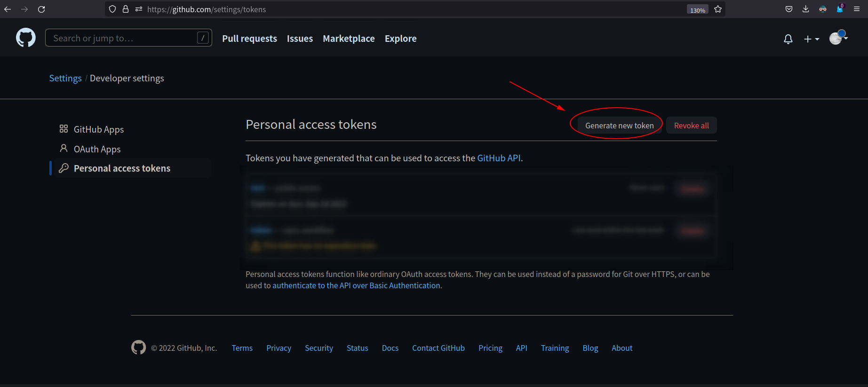The width and height of the screenshot is (868, 387).
Task: Open the Pricing footer link
Action: click(x=490, y=348)
